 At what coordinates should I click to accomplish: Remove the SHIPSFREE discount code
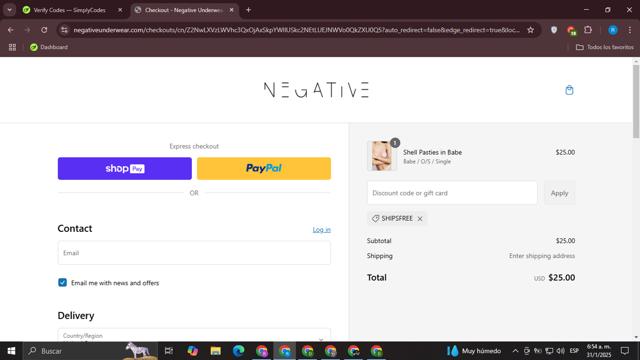(420, 219)
